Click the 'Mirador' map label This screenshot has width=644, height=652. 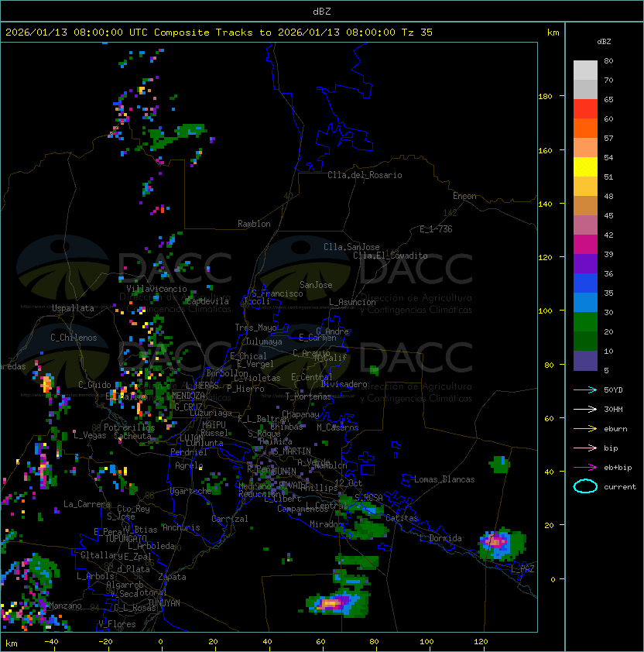(x=326, y=524)
